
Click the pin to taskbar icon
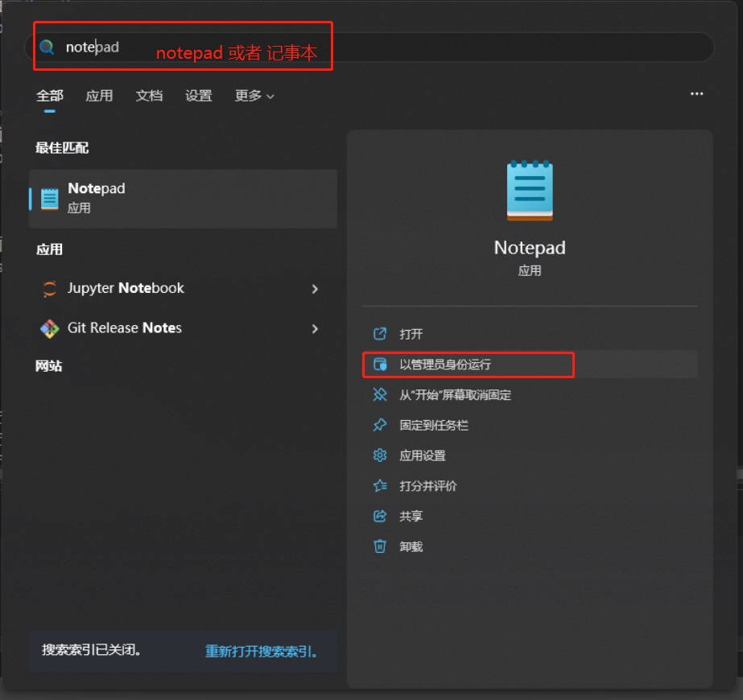click(x=380, y=425)
